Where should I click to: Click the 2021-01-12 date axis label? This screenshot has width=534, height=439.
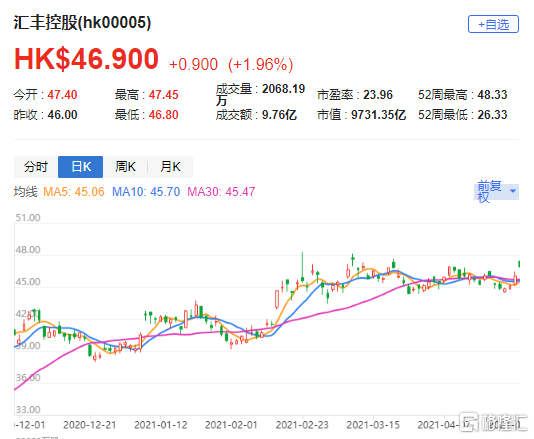tap(161, 425)
